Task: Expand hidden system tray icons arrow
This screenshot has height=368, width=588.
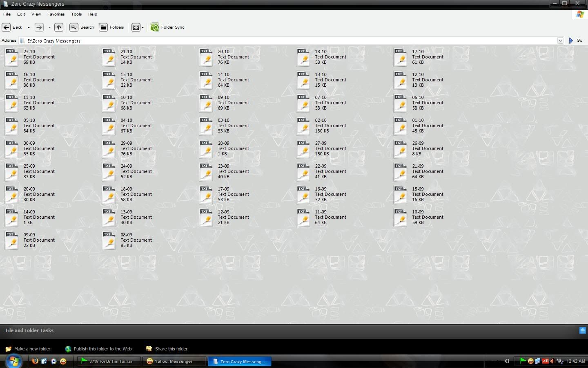Action: pos(507,361)
